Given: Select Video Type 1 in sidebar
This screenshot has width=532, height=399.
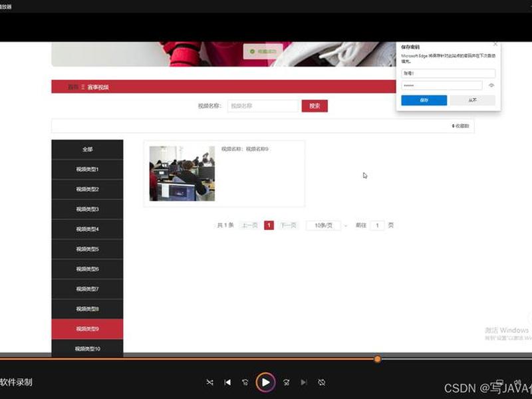Looking at the screenshot, I should pyautogui.click(x=87, y=170).
